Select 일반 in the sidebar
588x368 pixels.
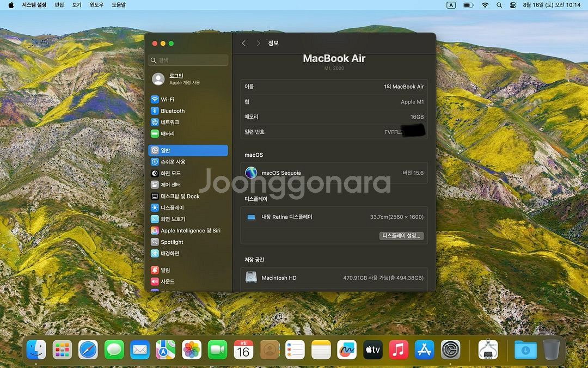pyautogui.click(x=188, y=150)
